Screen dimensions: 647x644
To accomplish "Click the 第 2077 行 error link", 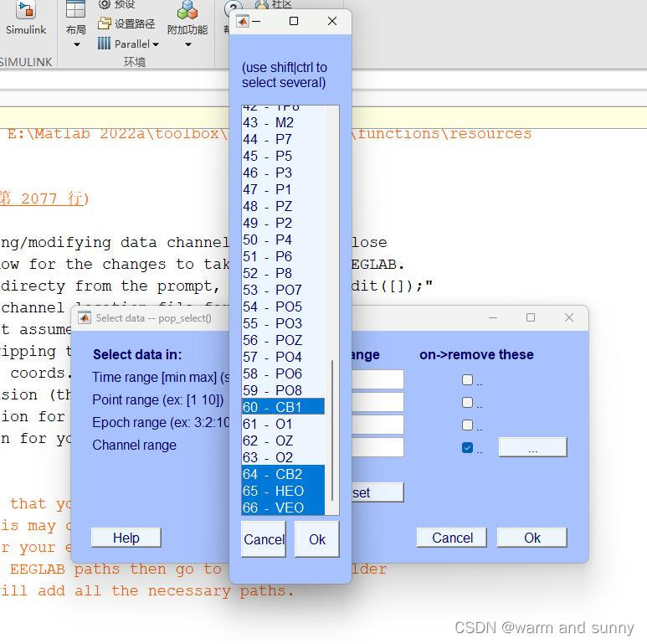I will click(44, 198).
